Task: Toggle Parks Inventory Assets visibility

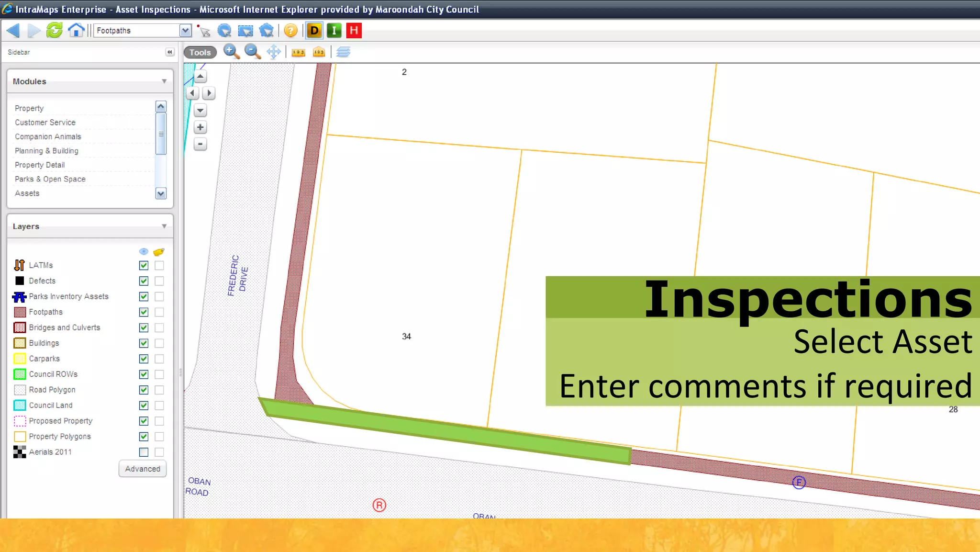Action: (x=144, y=296)
